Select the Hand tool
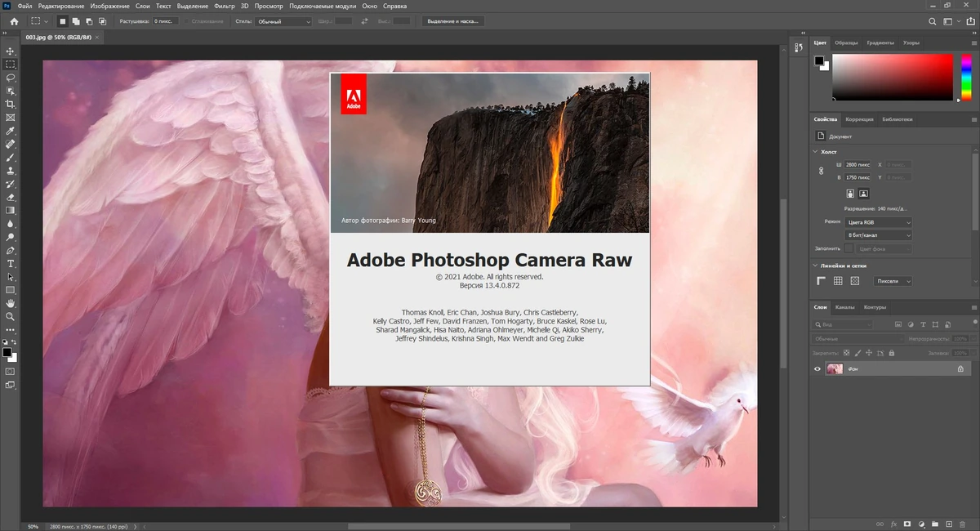 (11, 303)
